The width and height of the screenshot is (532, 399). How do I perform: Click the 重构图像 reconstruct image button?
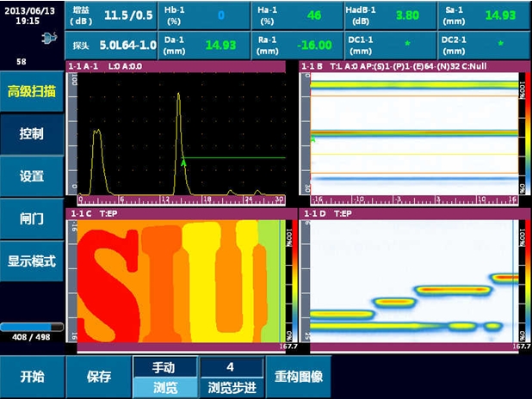(x=298, y=377)
